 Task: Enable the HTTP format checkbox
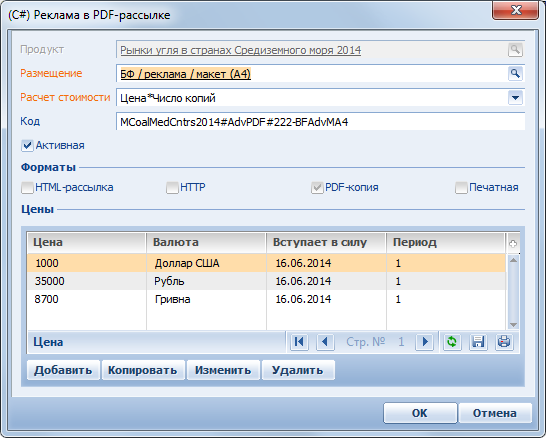(x=172, y=188)
